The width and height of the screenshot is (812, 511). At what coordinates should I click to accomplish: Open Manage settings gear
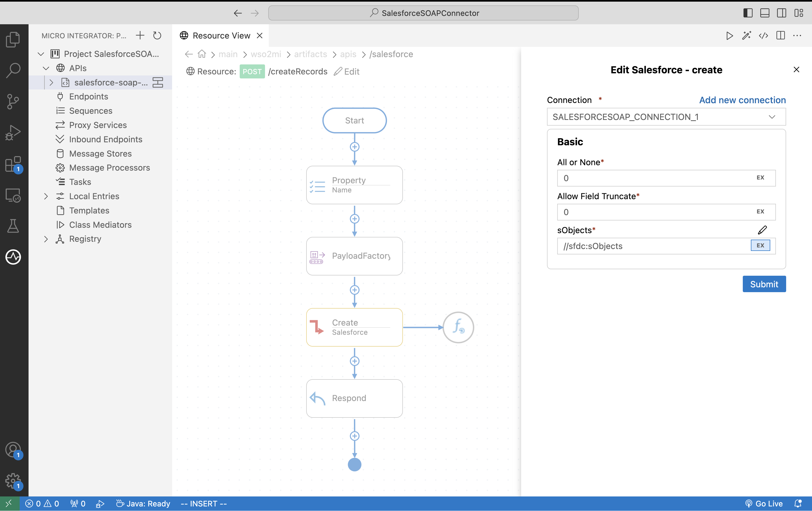point(13,481)
